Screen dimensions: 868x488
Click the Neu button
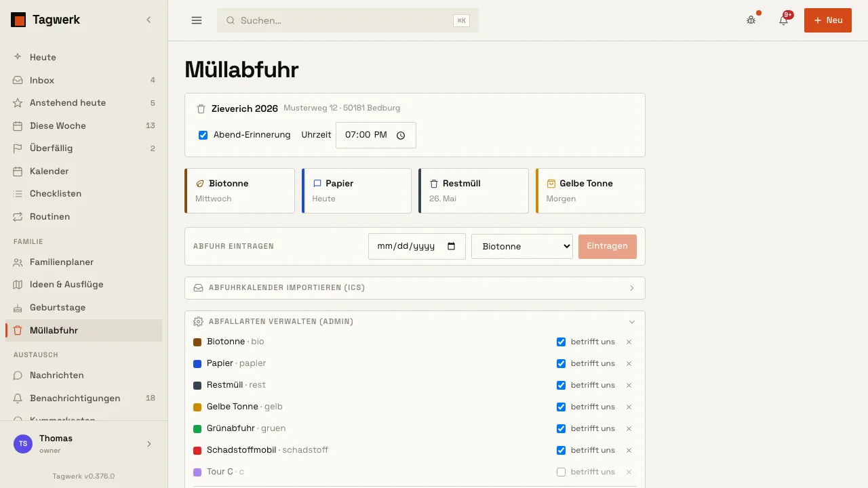click(828, 20)
